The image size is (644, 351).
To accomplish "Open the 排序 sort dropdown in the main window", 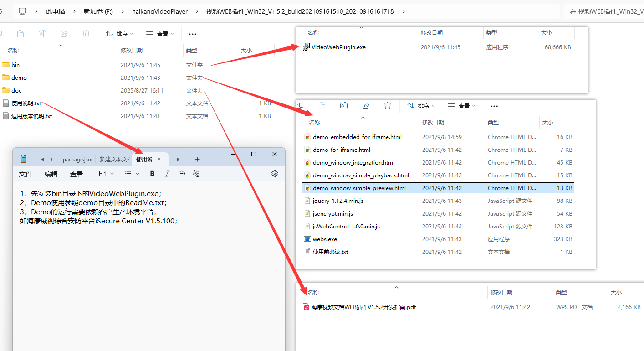I will [119, 34].
